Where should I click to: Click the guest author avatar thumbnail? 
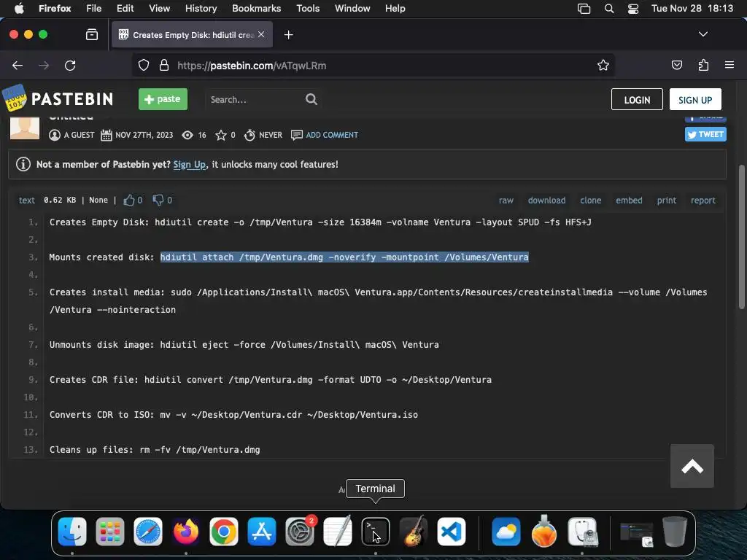[x=25, y=127]
